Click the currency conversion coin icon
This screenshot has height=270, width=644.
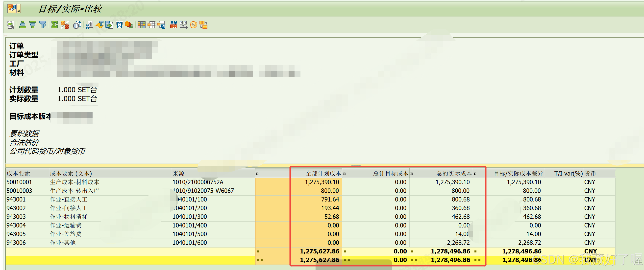coord(194,25)
